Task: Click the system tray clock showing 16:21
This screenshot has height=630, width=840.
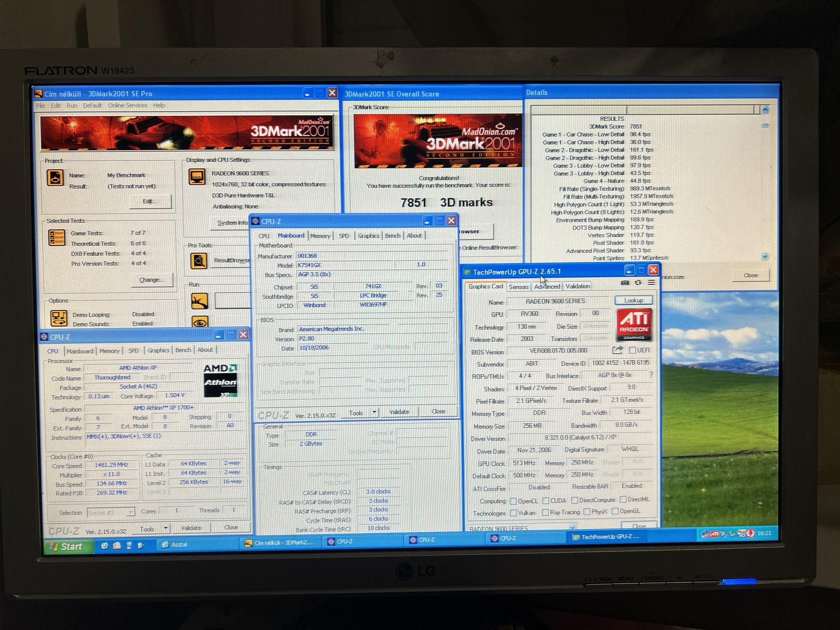Action: [x=764, y=533]
